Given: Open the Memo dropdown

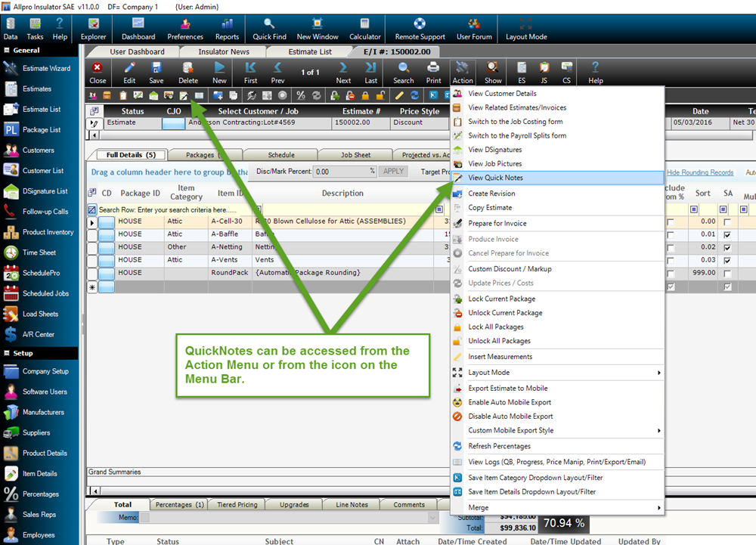Looking at the screenshot, I should tap(432, 518).
